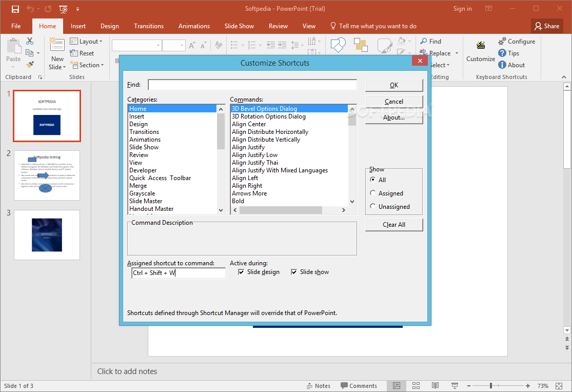Start Slide Show icon in status bar
The height and width of the screenshot is (392, 572).
tap(455, 386)
